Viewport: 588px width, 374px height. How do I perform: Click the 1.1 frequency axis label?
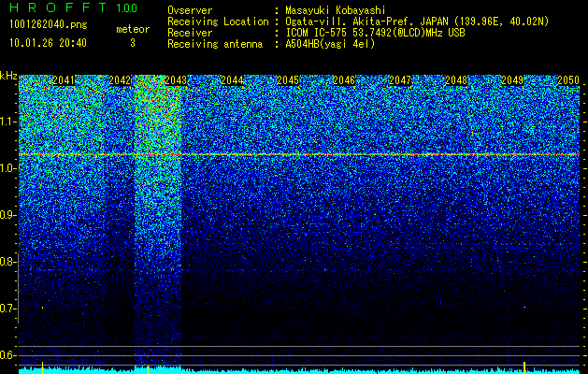8,122
